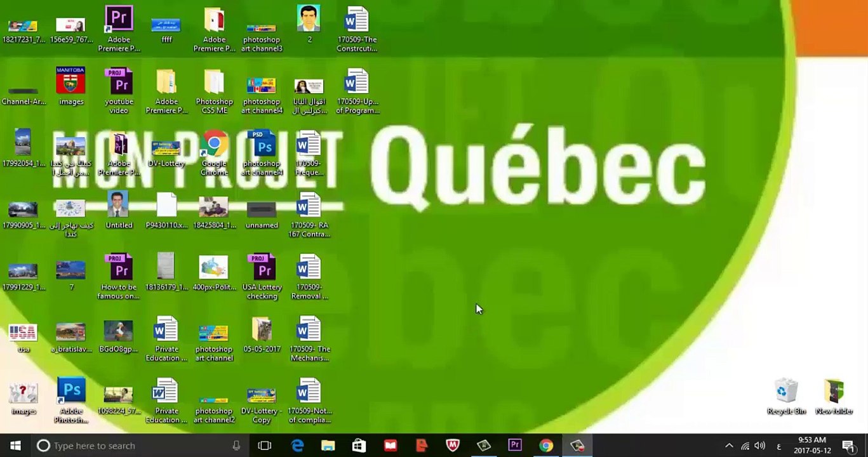Screen dimensions: 868x457
Task: Select the 'a_bratislav...' photo
Action: (71, 338)
